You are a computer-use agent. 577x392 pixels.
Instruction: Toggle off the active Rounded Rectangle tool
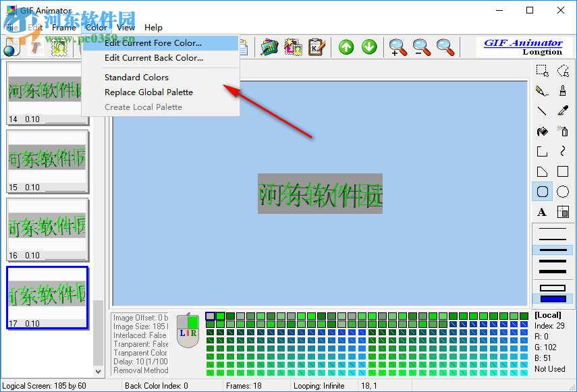(x=542, y=192)
